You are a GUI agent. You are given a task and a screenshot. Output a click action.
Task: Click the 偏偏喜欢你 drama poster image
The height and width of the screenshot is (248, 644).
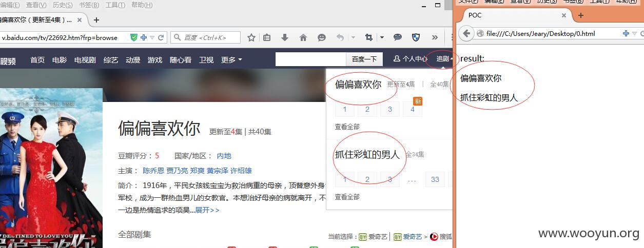[x=51, y=168]
